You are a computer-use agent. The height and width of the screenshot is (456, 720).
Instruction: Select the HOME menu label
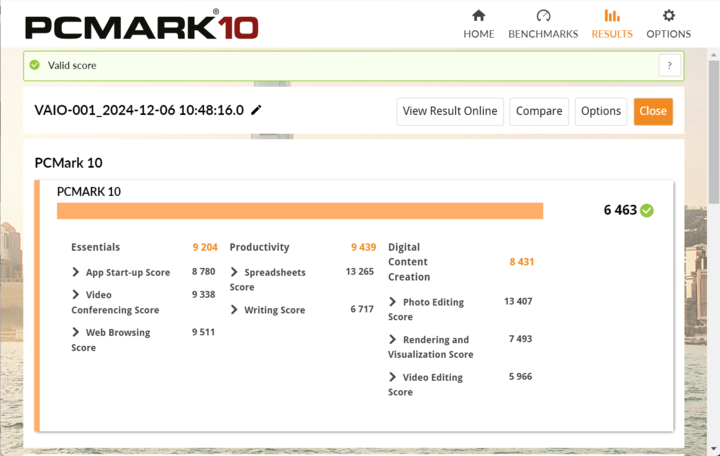(x=478, y=34)
